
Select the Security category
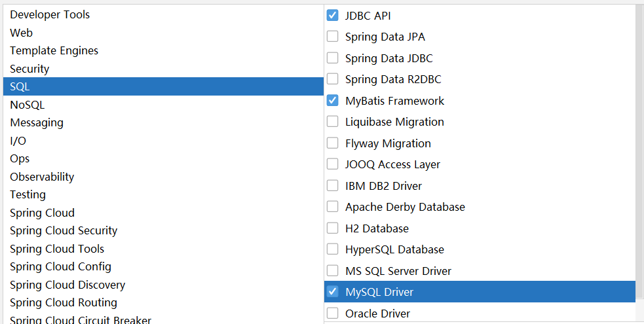(164, 69)
